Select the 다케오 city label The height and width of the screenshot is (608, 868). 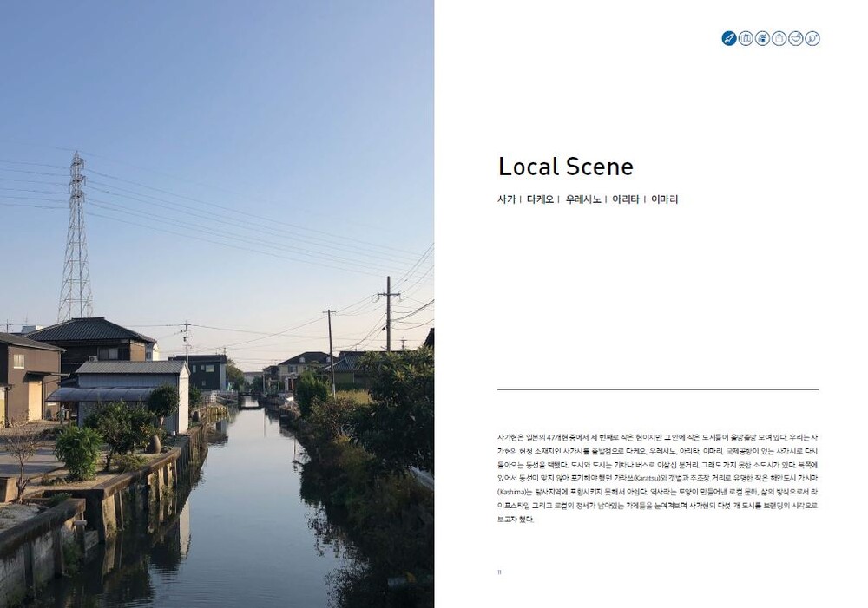[x=540, y=199]
